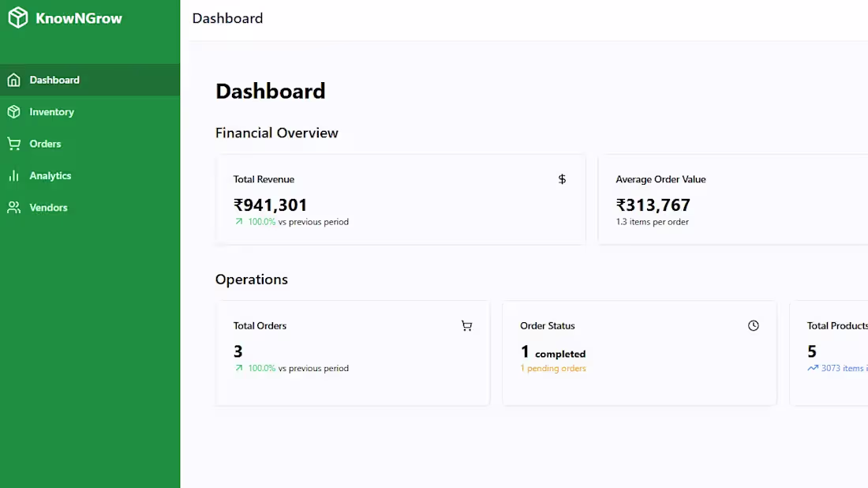Click the Analytics bar chart icon
This screenshot has width=868, height=488.
(13, 176)
